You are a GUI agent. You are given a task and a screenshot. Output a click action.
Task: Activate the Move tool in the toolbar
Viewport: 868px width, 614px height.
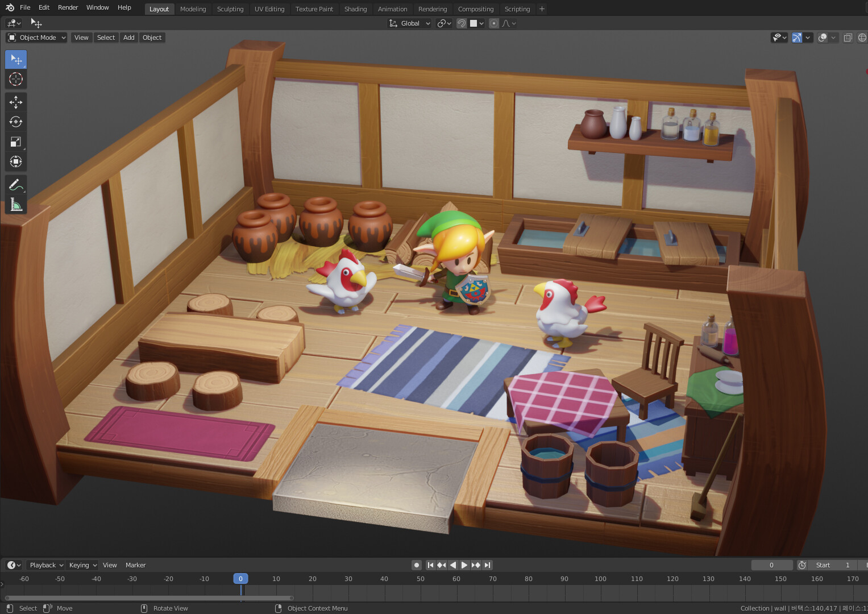tap(16, 102)
